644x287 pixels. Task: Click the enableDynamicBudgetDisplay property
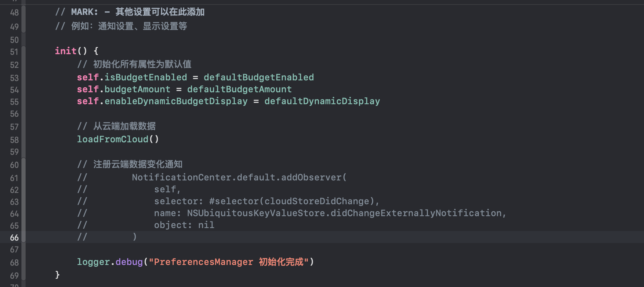pyautogui.click(x=176, y=101)
